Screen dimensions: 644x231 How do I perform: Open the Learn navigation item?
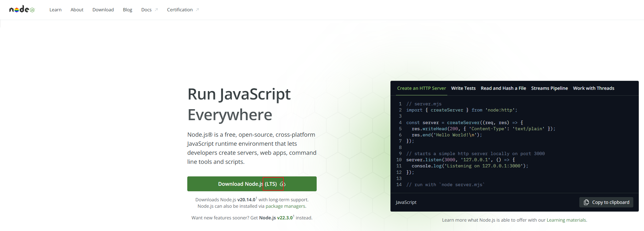point(55,10)
